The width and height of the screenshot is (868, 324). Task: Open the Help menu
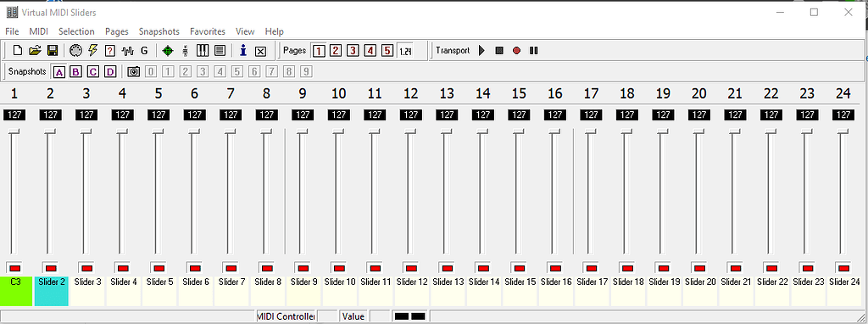point(274,31)
